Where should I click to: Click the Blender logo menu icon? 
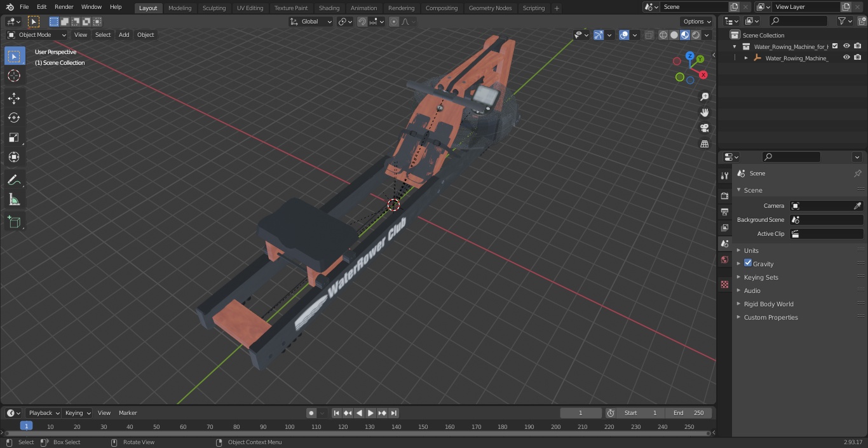[x=10, y=7]
